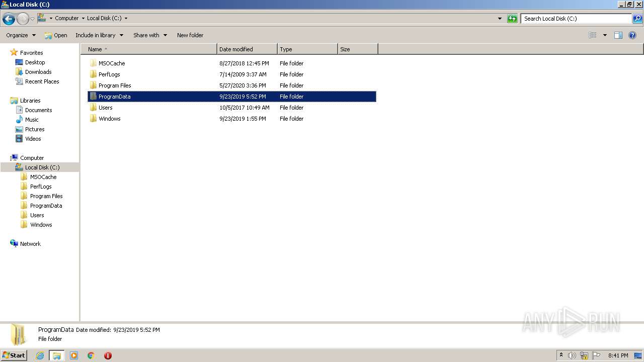Select PerfLogs folder icon in file list
The width and height of the screenshot is (644, 362).
pyautogui.click(x=93, y=74)
